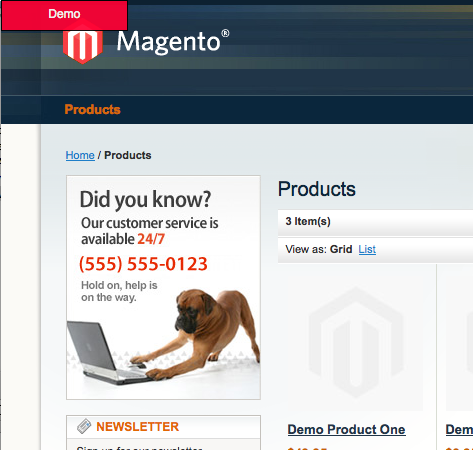This screenshot has height=450, width=473.
Task: Click the customer service phone number
Action: (x=143, y=264)
